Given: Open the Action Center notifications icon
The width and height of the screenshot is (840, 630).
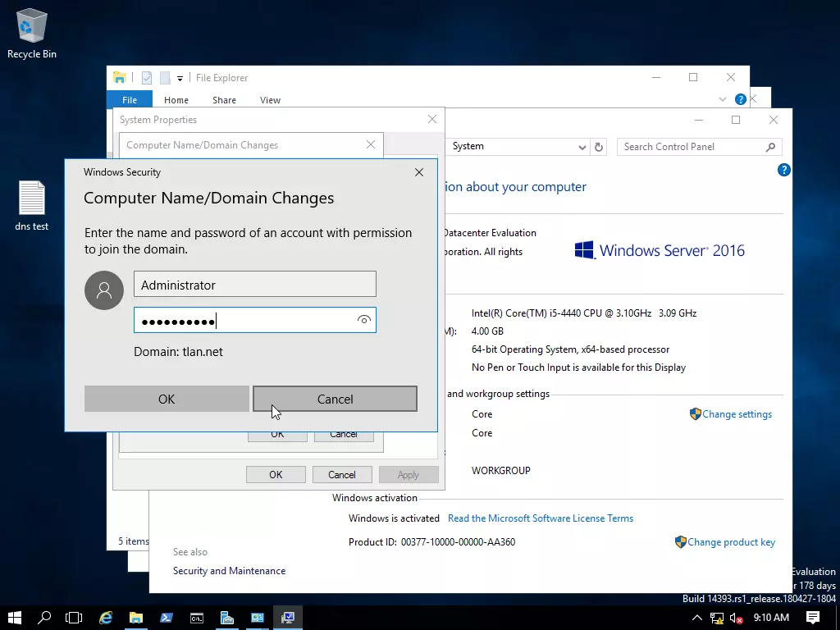Looking at the screenshot, I should click(813, 618).
